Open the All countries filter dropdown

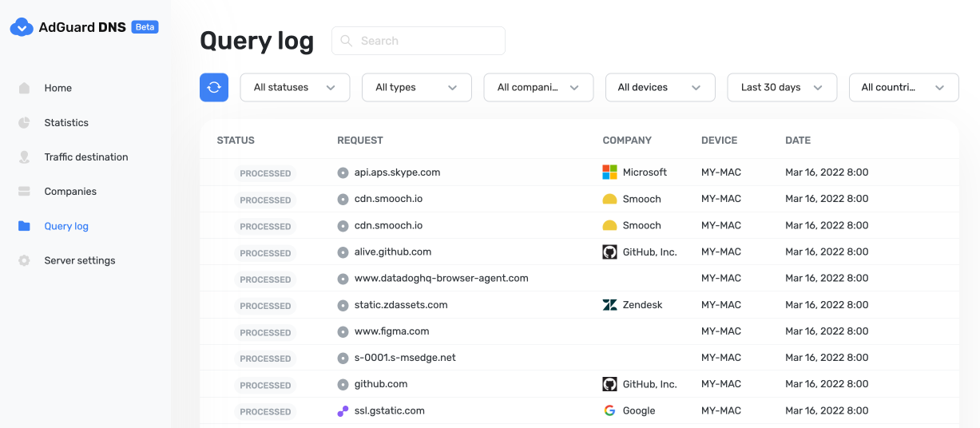click(x=904, y=87)
